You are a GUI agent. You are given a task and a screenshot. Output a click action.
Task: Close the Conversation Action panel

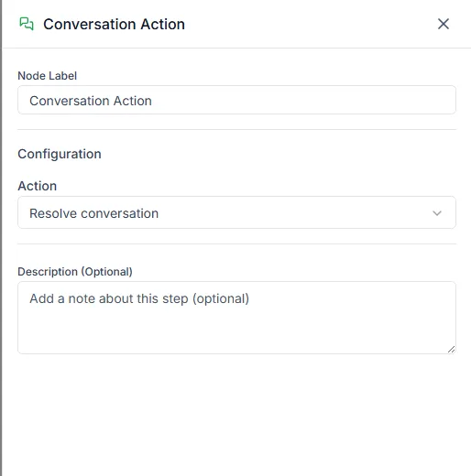point(444,24)
